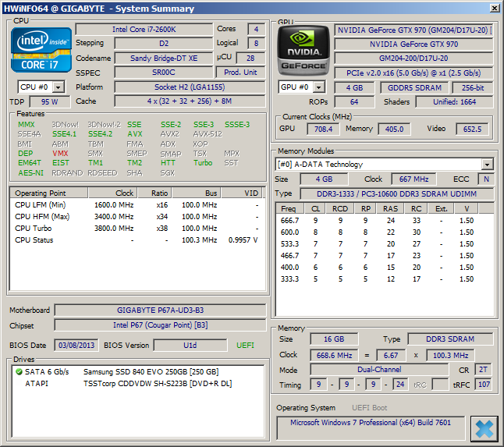
Task: Click the GPU clock 708.4 field
Action: coord(323,129)
